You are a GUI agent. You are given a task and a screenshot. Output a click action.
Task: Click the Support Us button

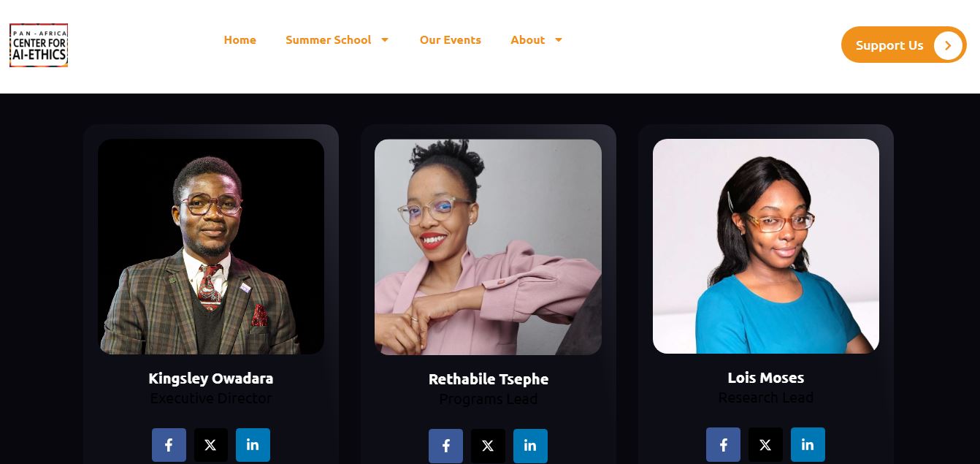pos(903,45)
